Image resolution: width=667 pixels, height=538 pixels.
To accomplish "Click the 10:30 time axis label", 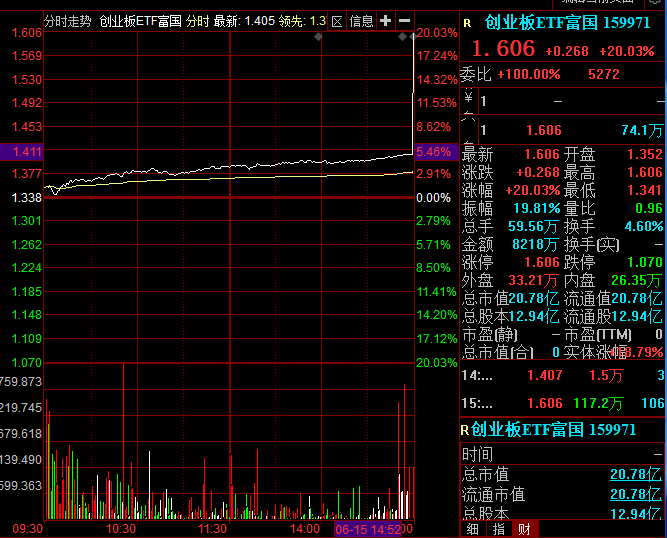I will (x=121, y=529).
